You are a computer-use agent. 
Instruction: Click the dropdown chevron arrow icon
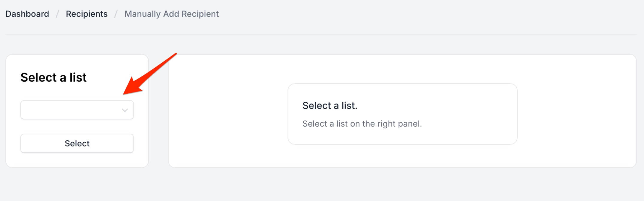point(125,110)
